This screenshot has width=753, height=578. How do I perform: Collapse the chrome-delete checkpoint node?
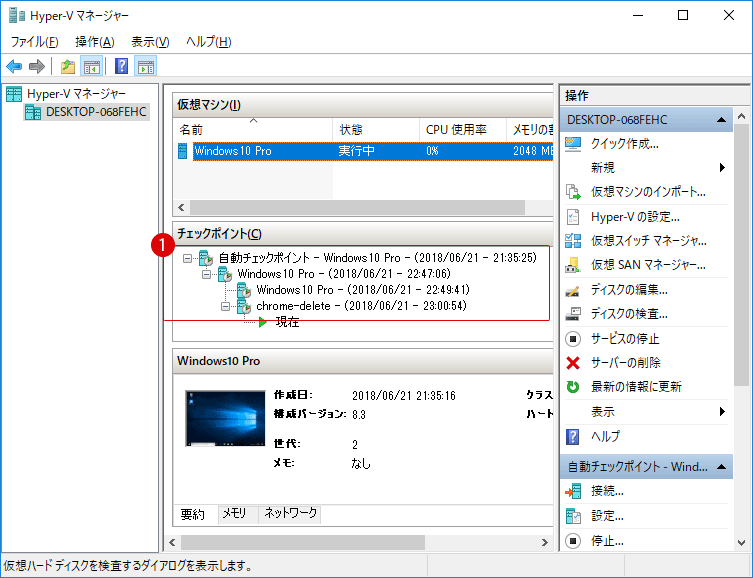(225, 306)
